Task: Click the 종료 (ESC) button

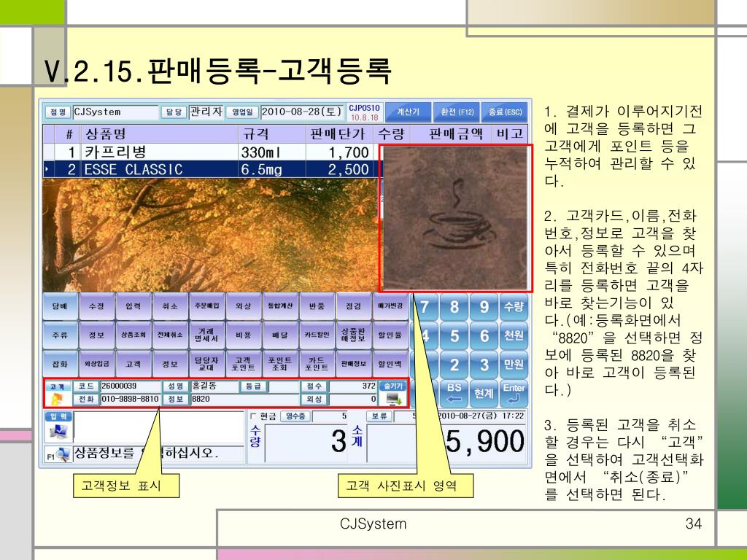Action: tap(505, 112)
